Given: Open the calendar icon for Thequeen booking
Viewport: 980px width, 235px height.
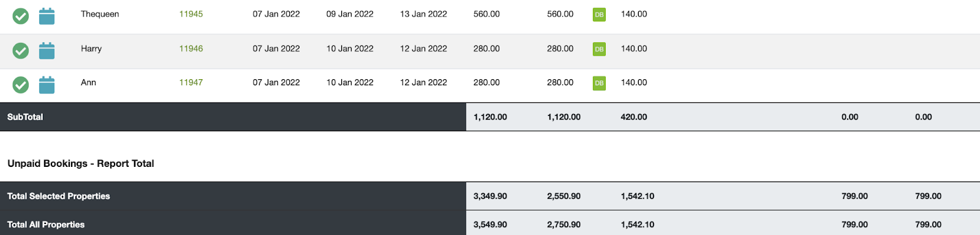Looking at the screenshot, I should click(x=47, y=16).
